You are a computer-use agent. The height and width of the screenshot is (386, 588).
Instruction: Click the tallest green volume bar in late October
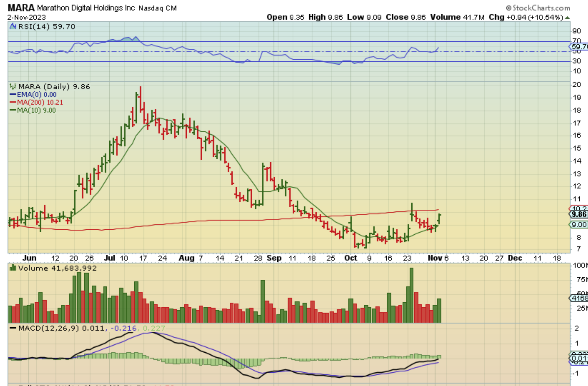pyautogui.click(x=411, y=295)
